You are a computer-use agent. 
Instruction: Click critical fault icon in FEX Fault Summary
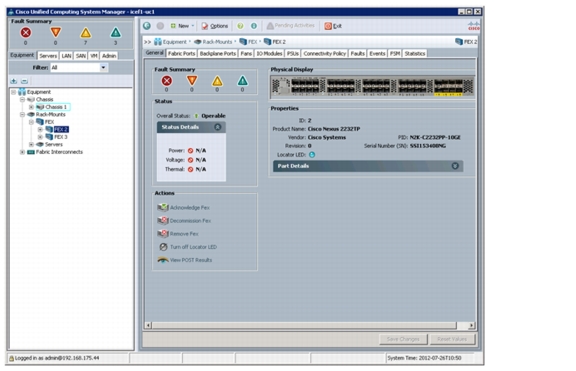coord(167,81)
